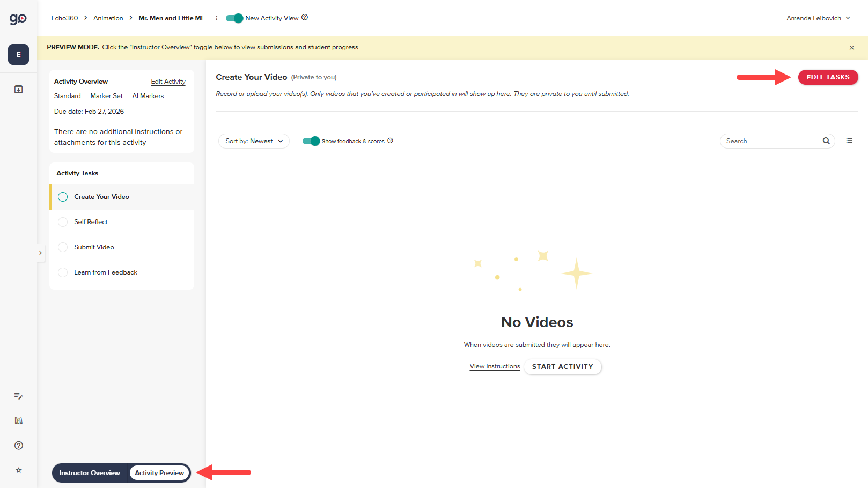Expand the collapsed panel with the chevron
This screenshot has width=868, height=488.
click(40, 252)
